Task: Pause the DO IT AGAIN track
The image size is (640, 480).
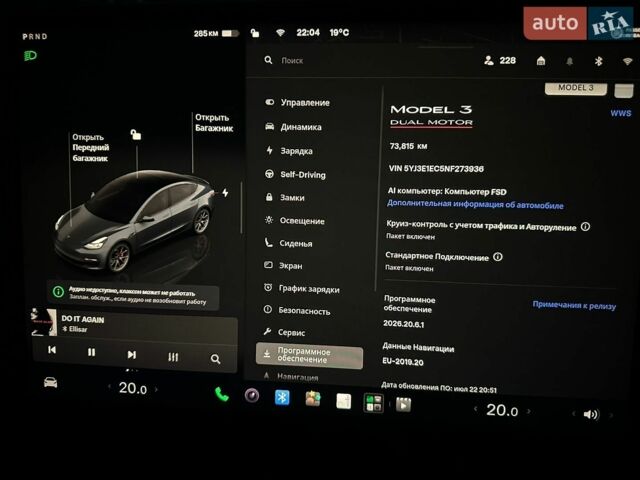Action: pos(91,352)
